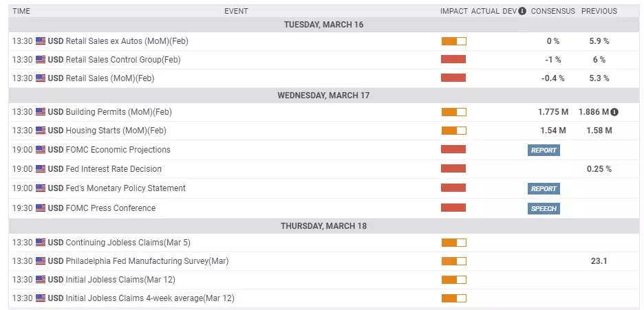Open the Retail Sales ex Autos (MoM) event
644x310 pixels.
tap(118, 41)
